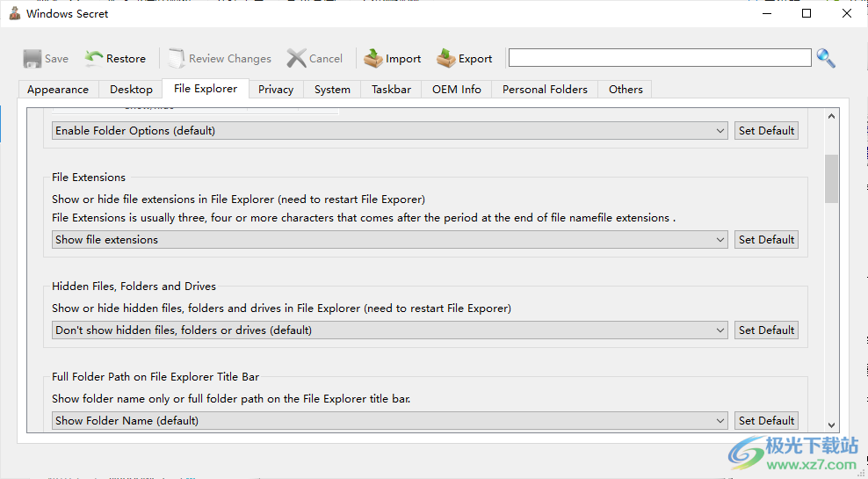Open the Privacy tab
The width and height of the screenshot is (868, 479).
[276, 90]
